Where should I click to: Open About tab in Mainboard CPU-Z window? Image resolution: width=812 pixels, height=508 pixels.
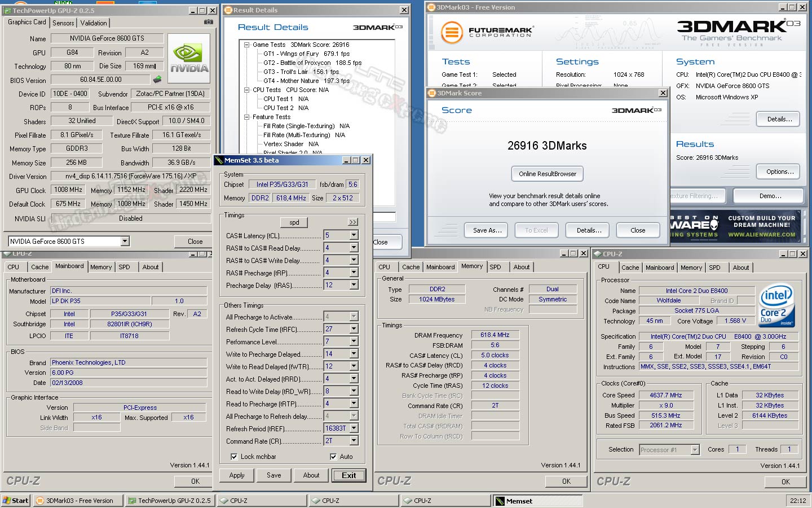coord(151,267)
